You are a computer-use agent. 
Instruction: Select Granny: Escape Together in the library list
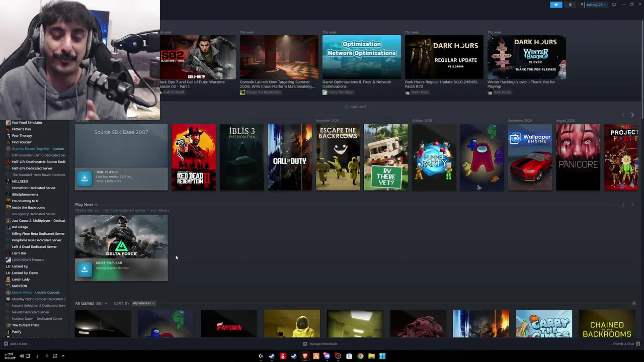click(x=38, y=149)
